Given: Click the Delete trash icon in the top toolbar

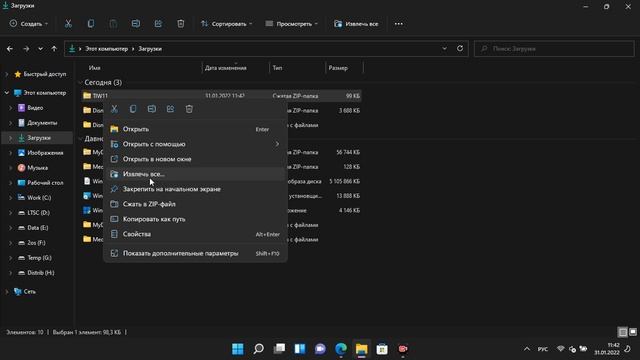Looking at the screenshot, I should tap(180, 24).
